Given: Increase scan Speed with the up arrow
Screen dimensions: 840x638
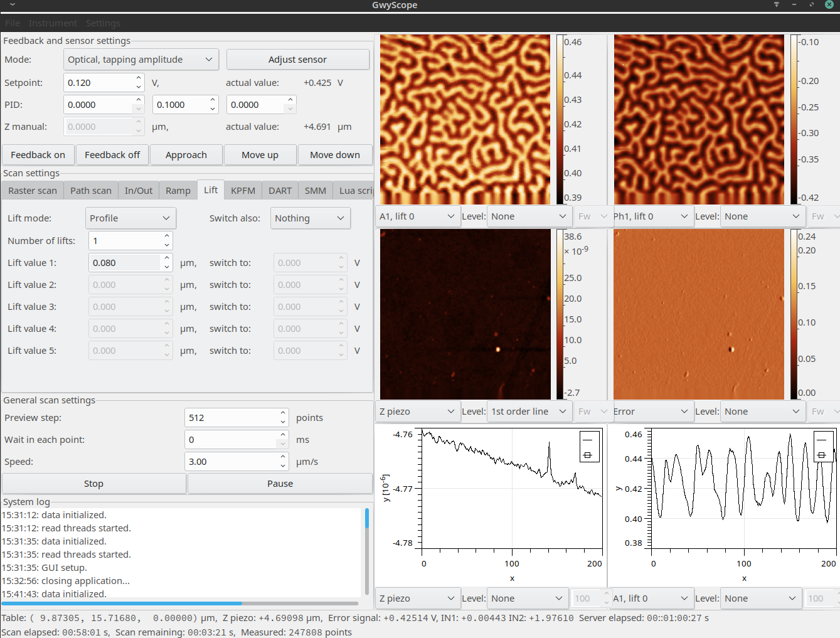Looking at the screenshot, I should pos(283,458).
